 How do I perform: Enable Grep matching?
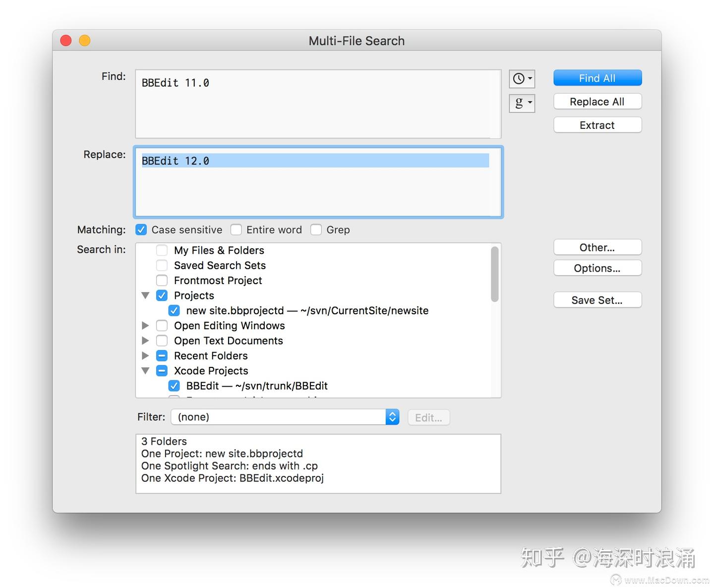pyautogui.click(x=316, y=230)
